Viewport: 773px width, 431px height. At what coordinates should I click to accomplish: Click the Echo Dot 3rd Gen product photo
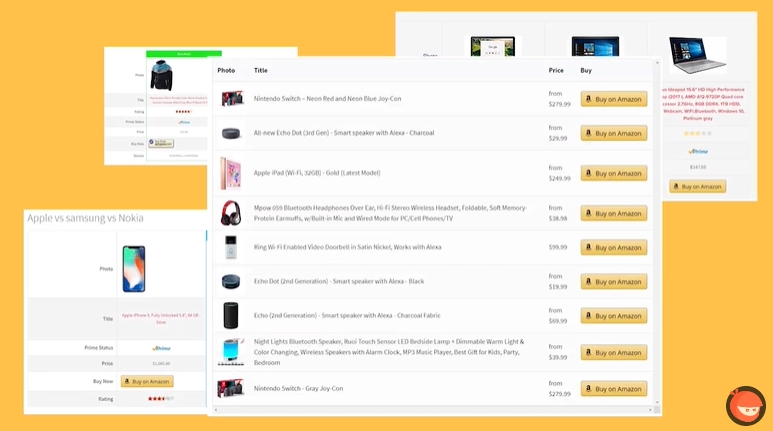coord(231,133)
